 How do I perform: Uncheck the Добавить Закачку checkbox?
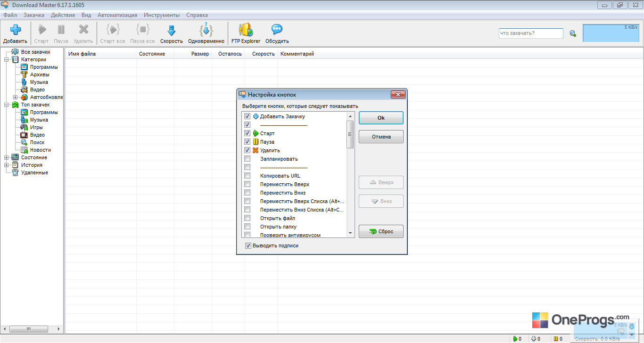click(x=247, y=116)
